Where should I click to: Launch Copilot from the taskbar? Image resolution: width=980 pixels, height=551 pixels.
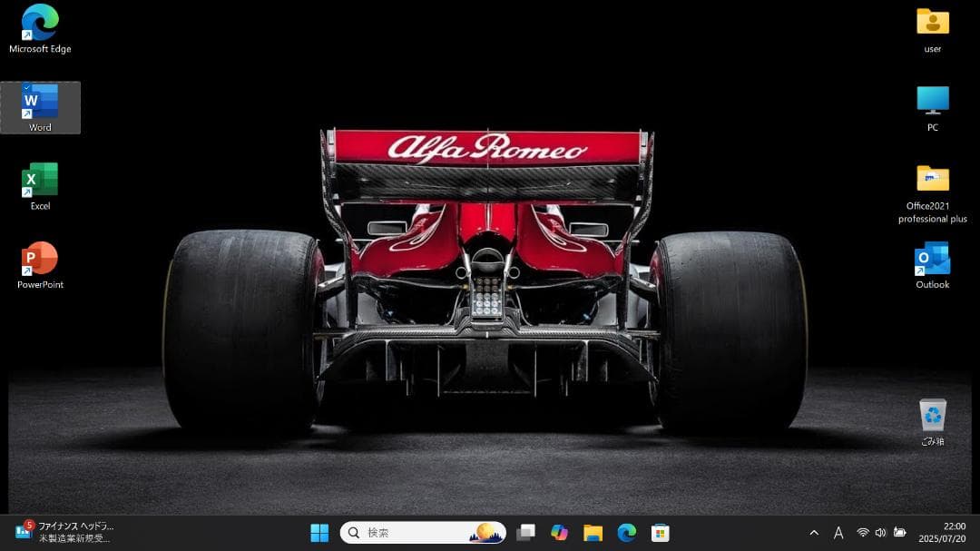[559, 532]
